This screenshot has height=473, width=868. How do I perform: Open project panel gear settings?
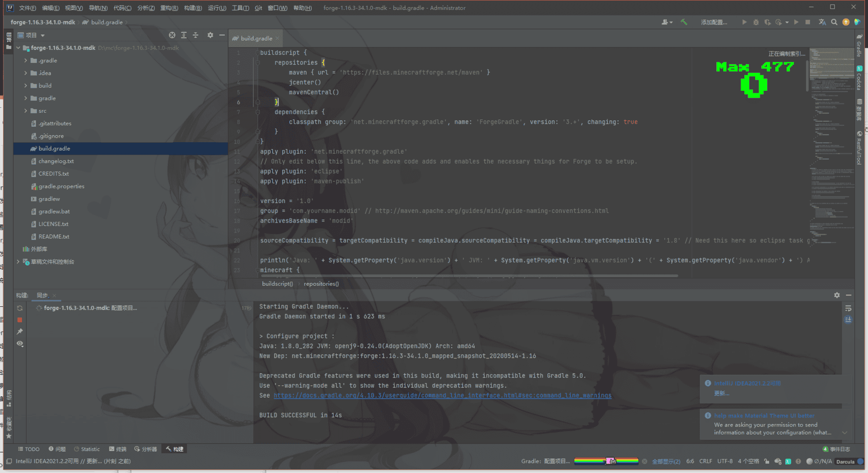point(210,35)
